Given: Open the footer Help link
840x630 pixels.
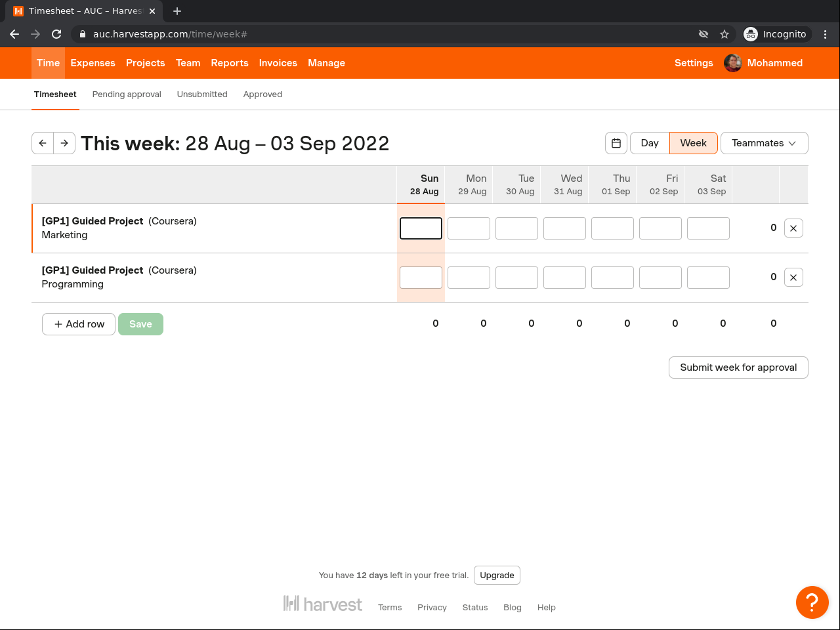Looking at the screenshot, I should pos(547,608).
